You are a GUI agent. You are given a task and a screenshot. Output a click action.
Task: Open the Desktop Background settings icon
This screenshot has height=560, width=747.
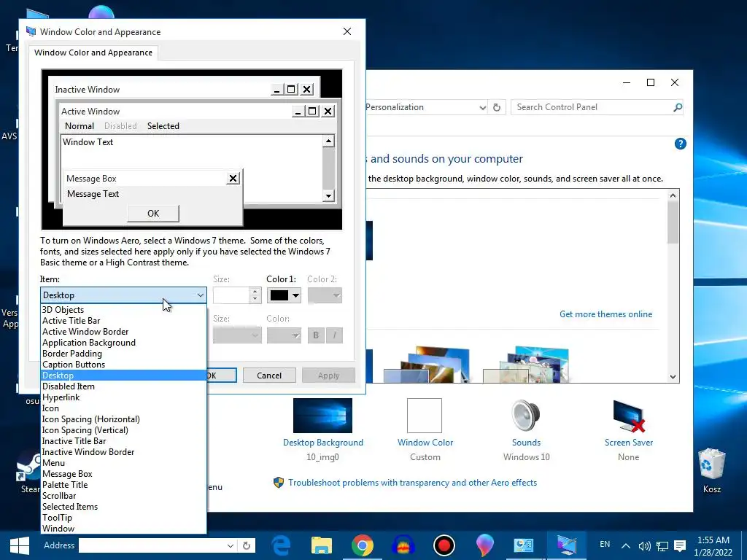(322, 415)
